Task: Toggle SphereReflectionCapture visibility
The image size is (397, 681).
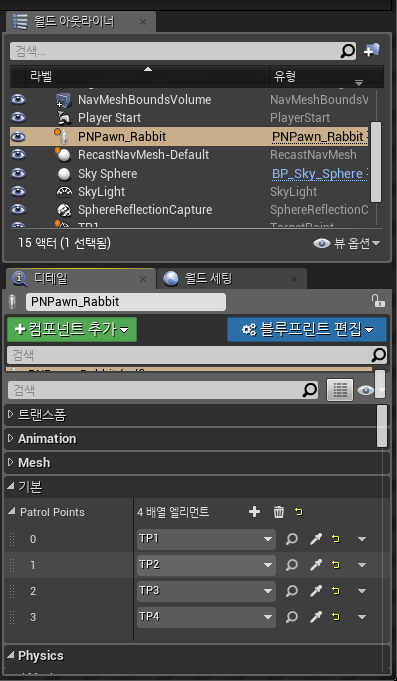Action: [18, 210]
